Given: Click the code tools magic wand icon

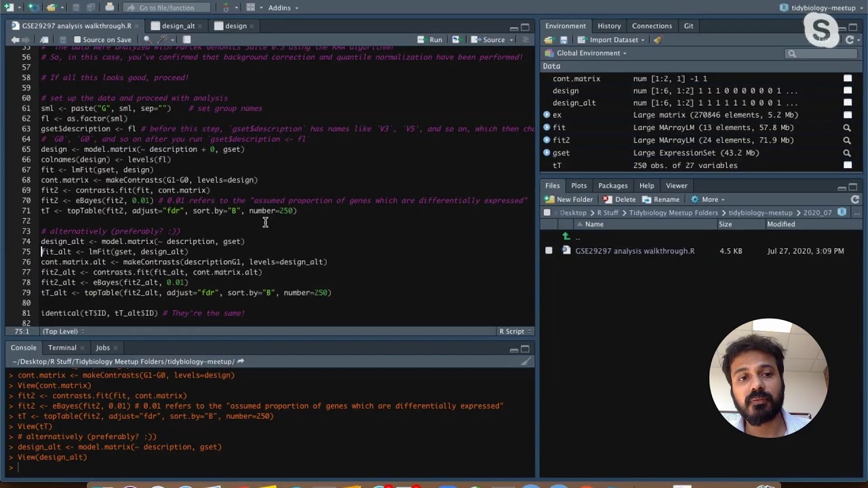Looking at the screenshot, I should click(x=162, y=40).
